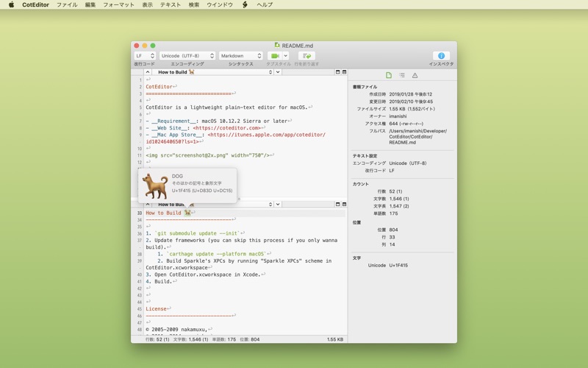Open the 表示 menu

click(148, 4)
